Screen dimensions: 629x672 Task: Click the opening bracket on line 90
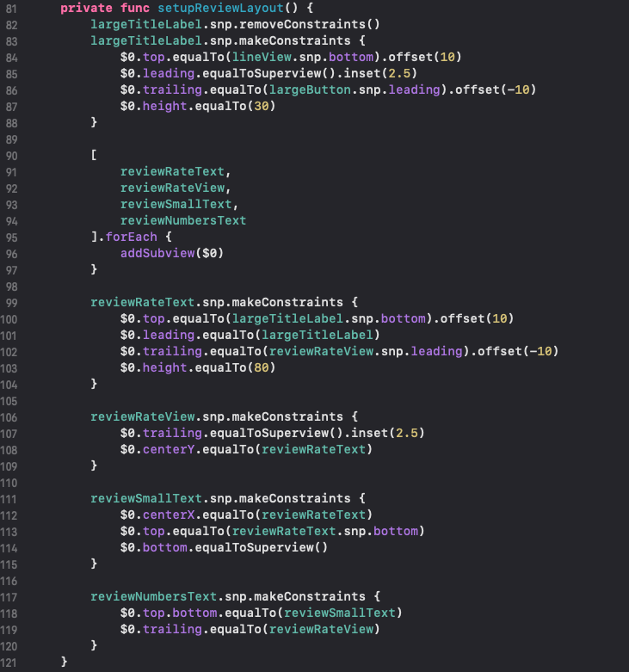pos(94,155)
